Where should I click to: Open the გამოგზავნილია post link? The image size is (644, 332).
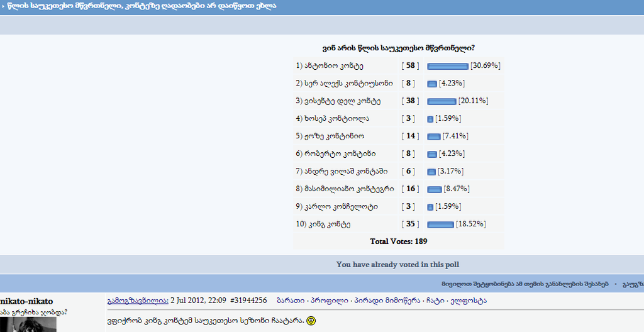[x=138, y=301]
